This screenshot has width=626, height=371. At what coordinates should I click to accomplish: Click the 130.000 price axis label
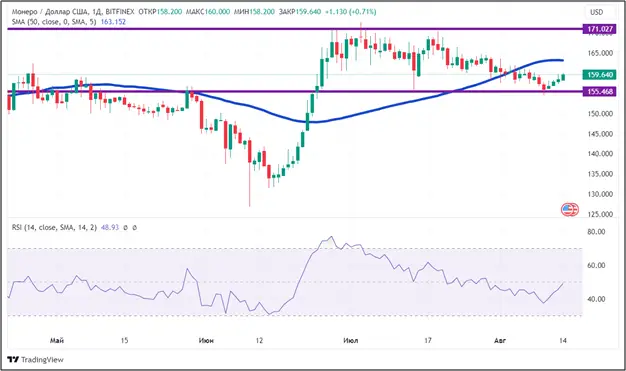[600, 194]
